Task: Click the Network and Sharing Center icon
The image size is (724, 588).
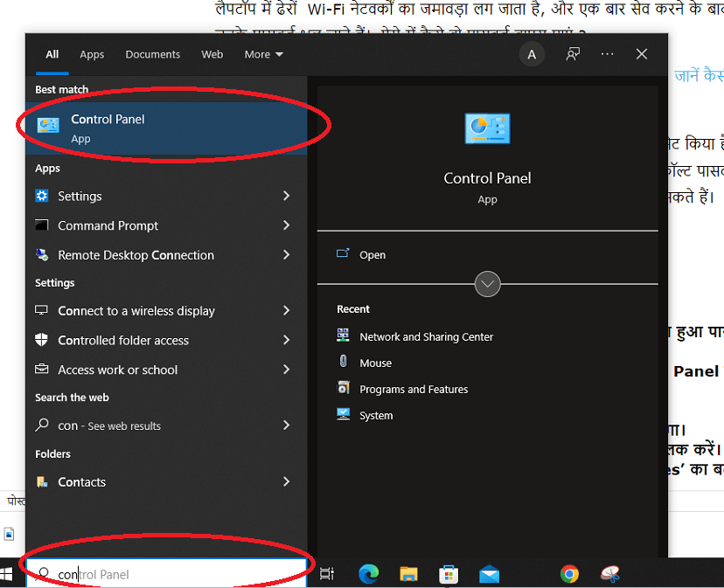Action: [343, 336]
